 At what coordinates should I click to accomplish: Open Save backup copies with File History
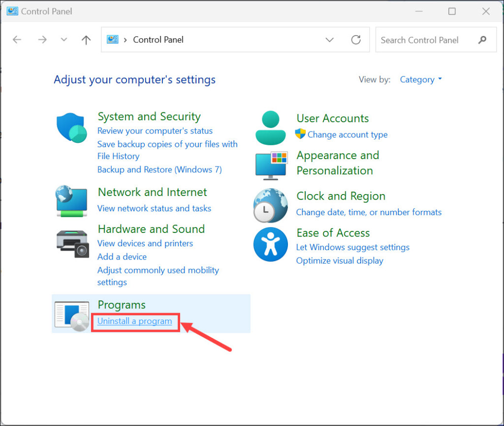tap(167, 150)
